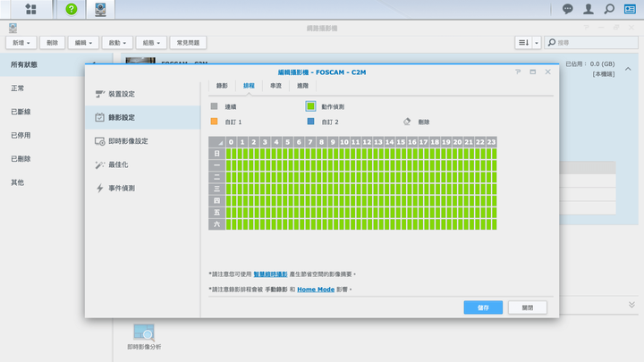This screenshot has height=362, width=644.
Task: Focus the camera list 搜尋 search field
Action: [x=591, y=43]
